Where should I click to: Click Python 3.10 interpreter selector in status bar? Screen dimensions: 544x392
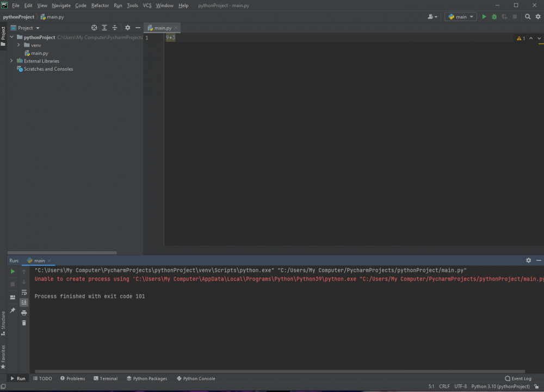coord(500,387)
